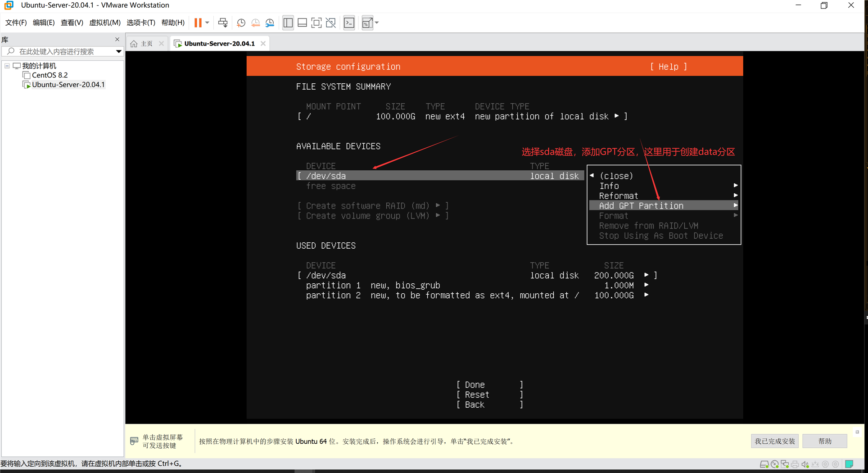
Task: Close the 主页 tab
Action: point(161,44)
